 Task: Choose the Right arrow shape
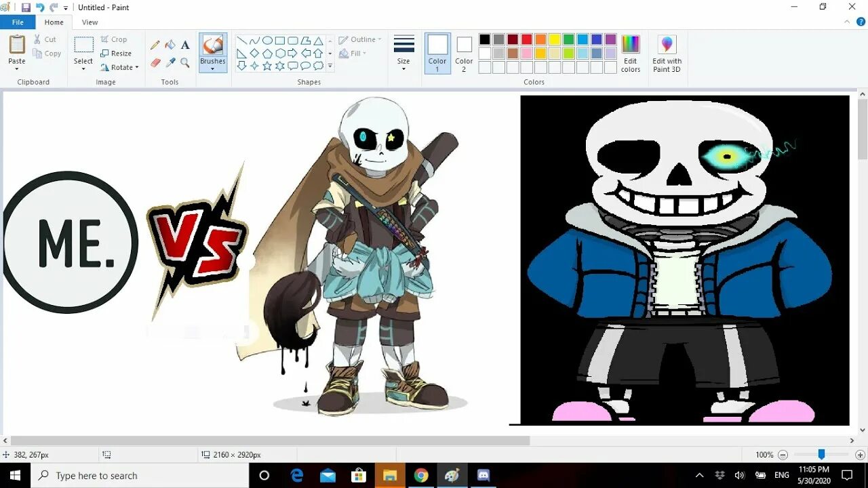[293, 53]
